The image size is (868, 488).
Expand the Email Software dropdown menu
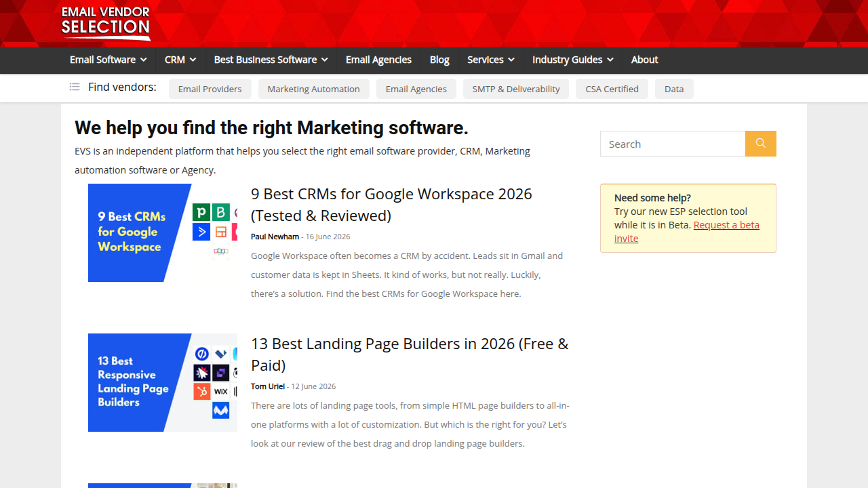[x=108, y=60]
